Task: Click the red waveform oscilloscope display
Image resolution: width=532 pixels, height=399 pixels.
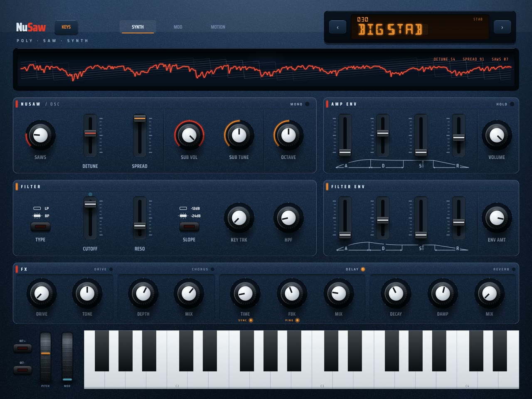Action: [266, 69]
